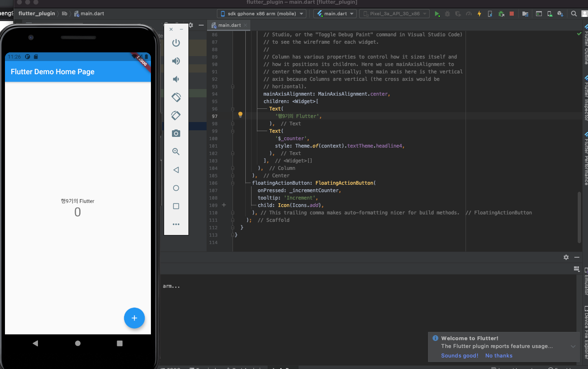This screenshot has height=369, width=588.
Task: Open the SDK Manager icon
Action: (x=560, y=14)
